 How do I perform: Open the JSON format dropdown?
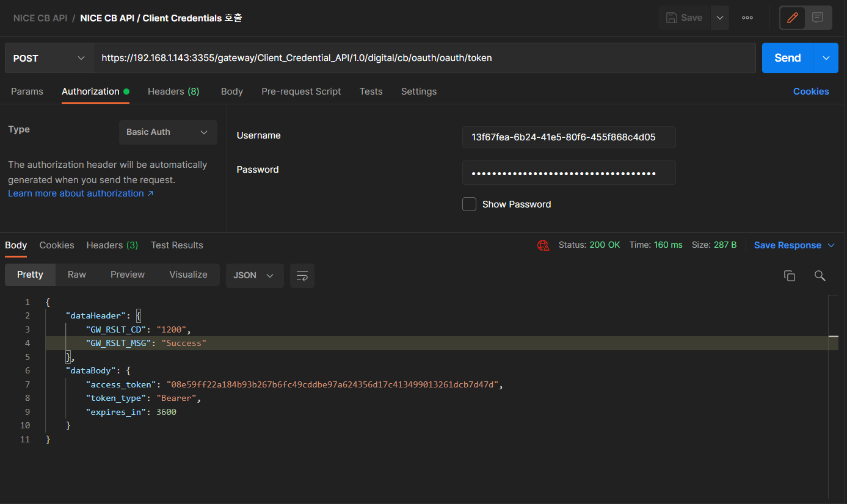[254, 276]
